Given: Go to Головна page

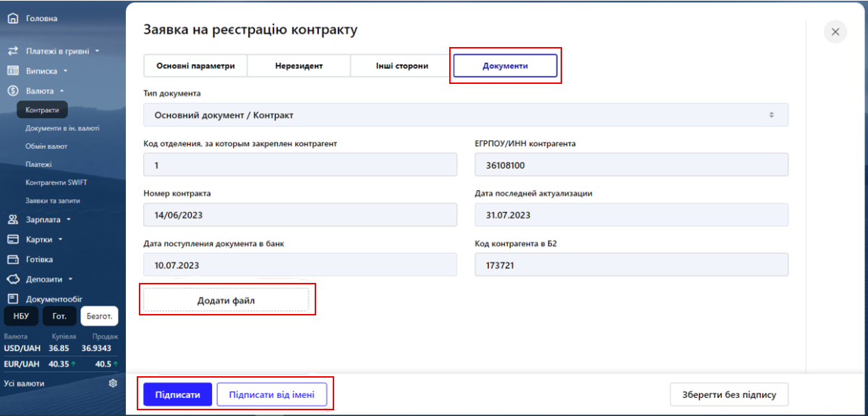Looking at the screenshot, I should 42,19.
